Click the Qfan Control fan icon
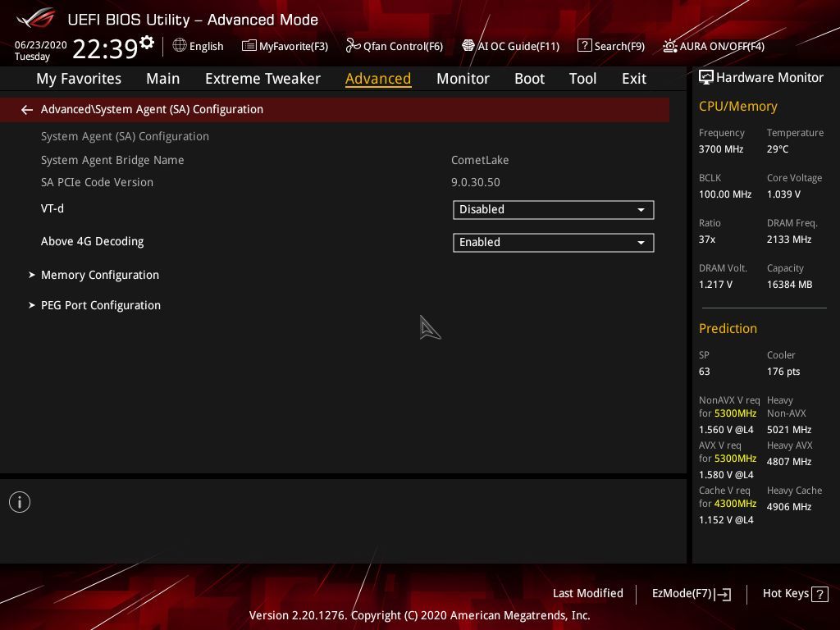 pyautogui.click(x=353, y=46)
